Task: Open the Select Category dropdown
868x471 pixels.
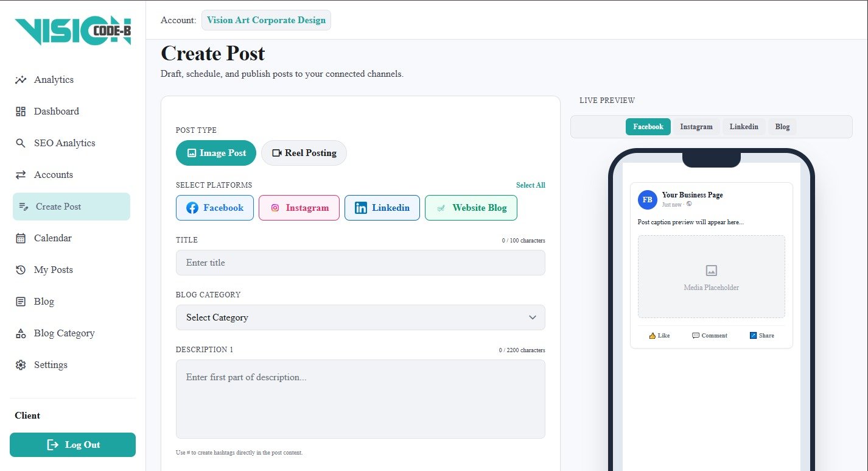Action: click(360, 317)
